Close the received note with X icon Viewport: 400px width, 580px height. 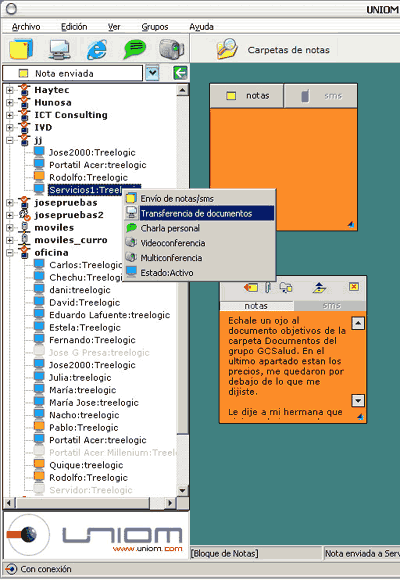[354, 287]
